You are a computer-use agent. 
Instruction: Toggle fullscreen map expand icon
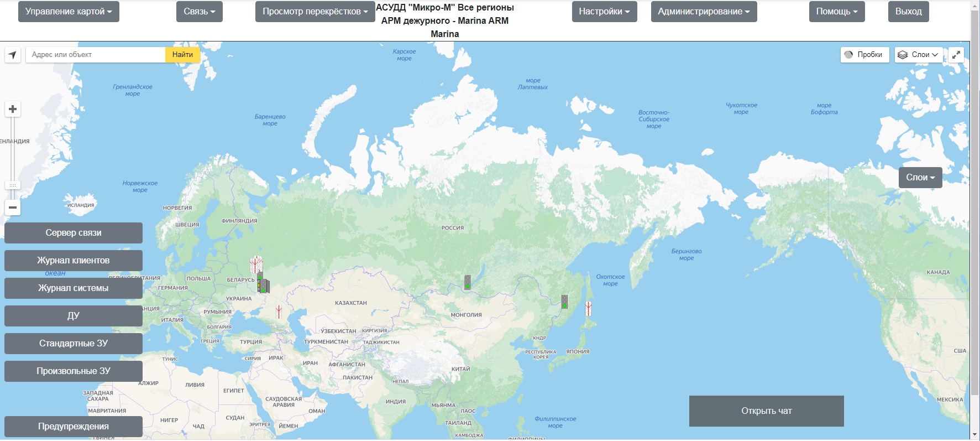[x=956, y=55]
